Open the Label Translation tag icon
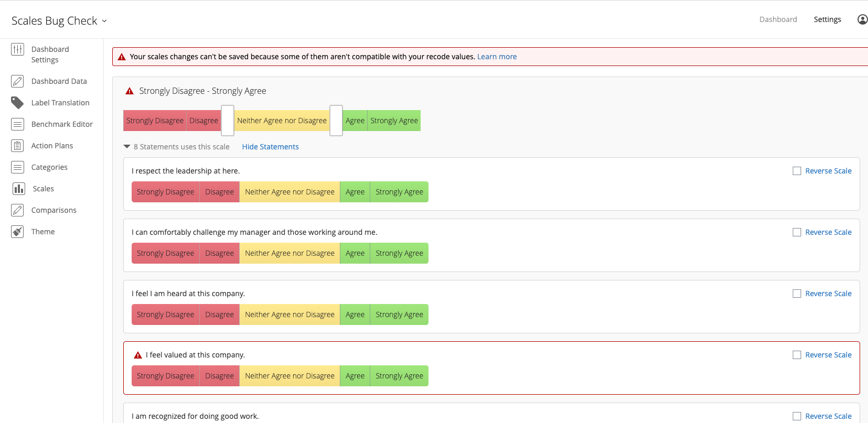This screenshot has width=868, height=423. (17, 103)
